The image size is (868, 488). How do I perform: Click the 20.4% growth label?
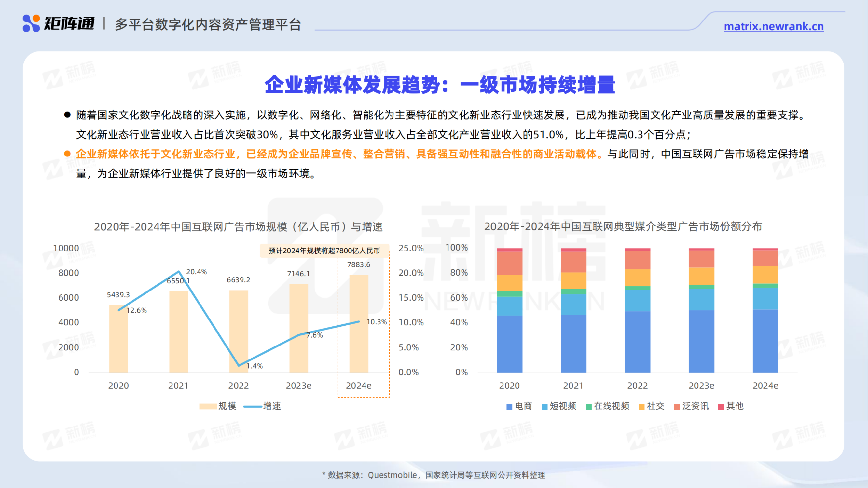click(197, 271)
